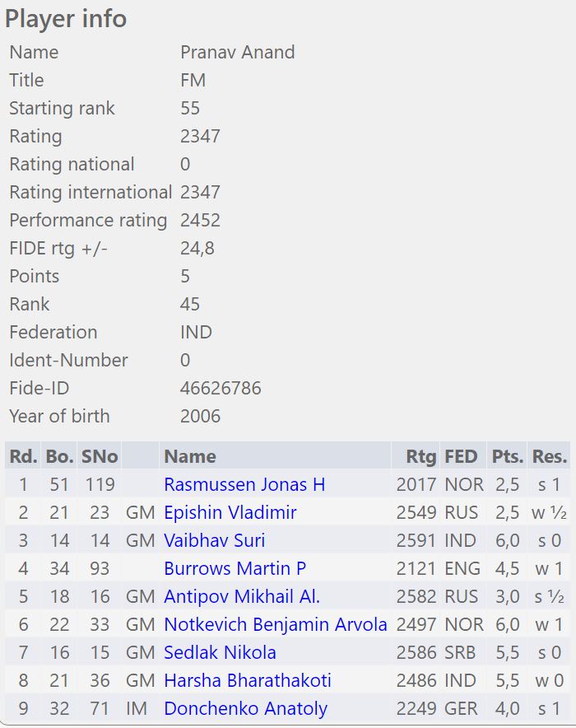Click the Res. column header
The width and height of the screenshot is (576, 728).
(549, 456)
